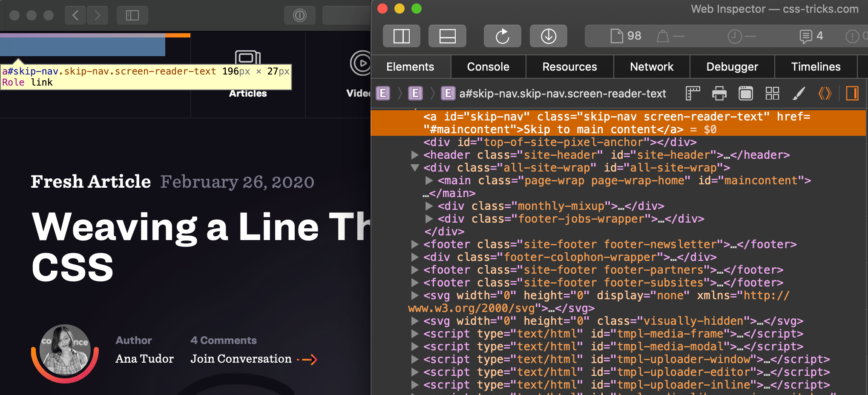The image size is (868, 395).
Task: Expand the header site-header node
Action: point(415,155)
